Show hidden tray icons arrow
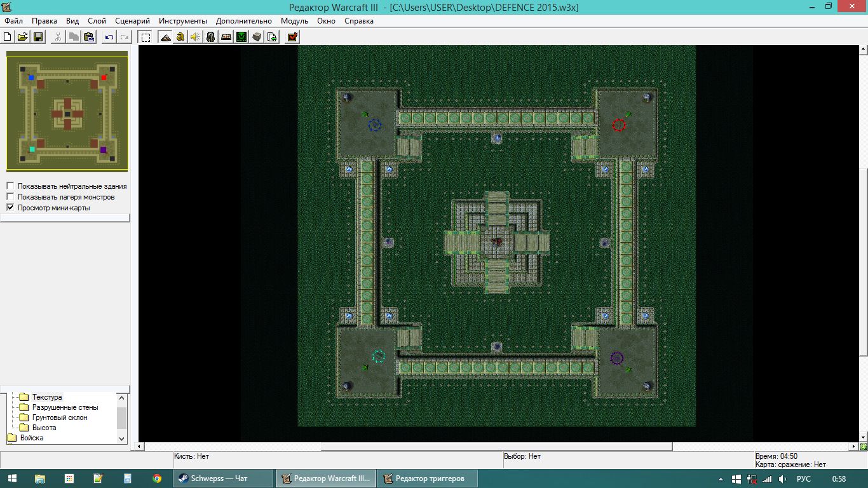This screenshot has height=488, width=868. coord(721,478)
